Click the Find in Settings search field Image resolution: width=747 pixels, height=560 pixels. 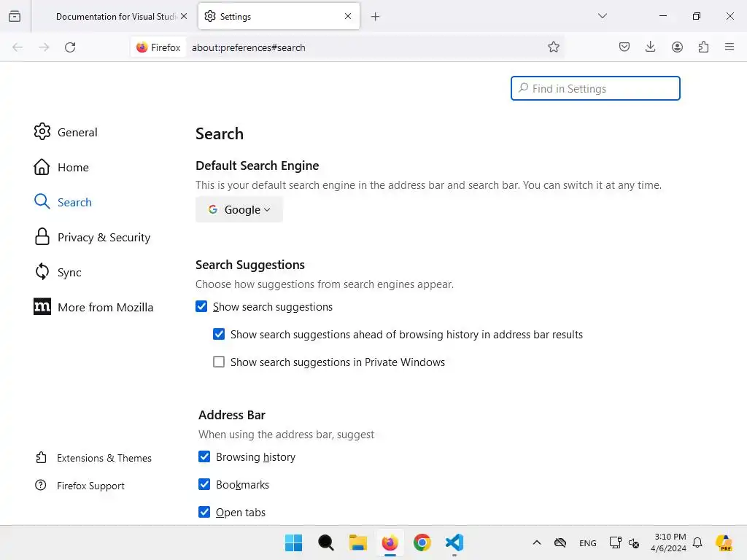tap(595, 89)
